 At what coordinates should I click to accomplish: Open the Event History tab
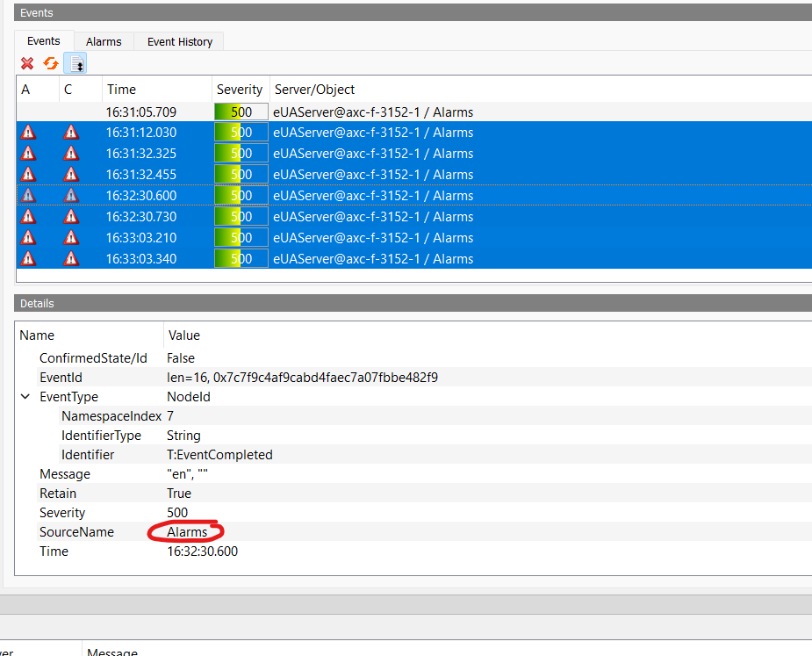click(179, 41)
